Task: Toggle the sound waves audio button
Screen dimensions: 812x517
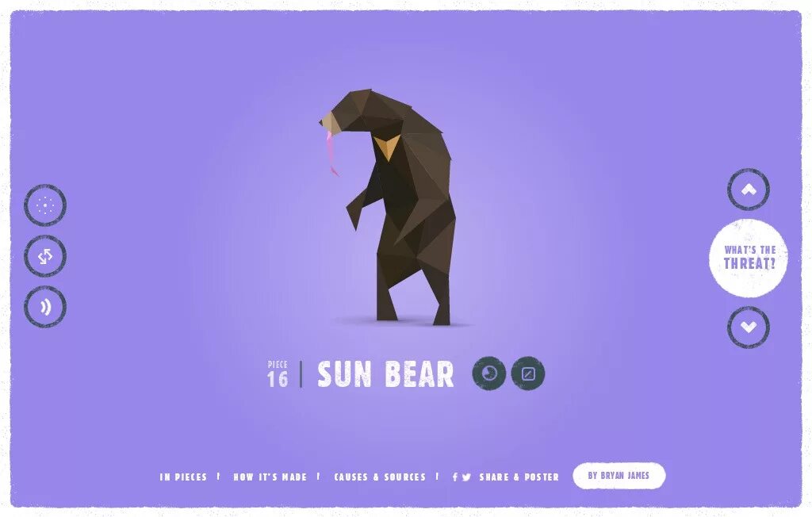Action: click(45, 307)
